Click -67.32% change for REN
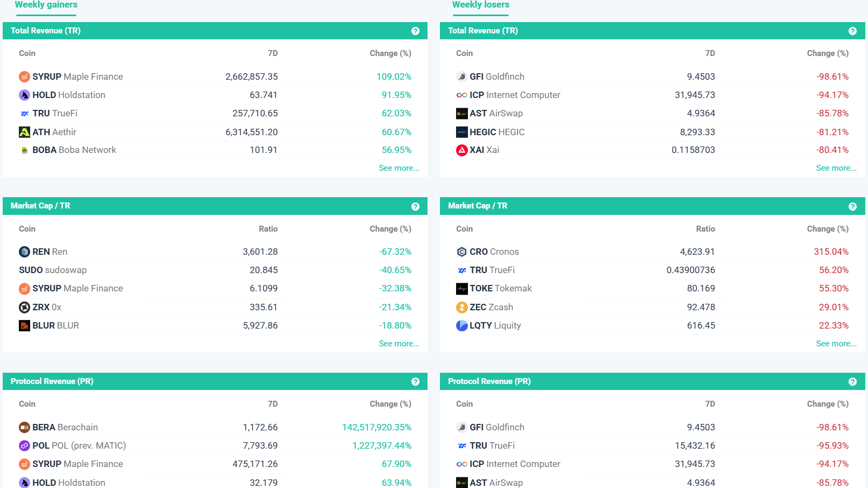Viewport: 868px width, 488px height. point(395,252)
